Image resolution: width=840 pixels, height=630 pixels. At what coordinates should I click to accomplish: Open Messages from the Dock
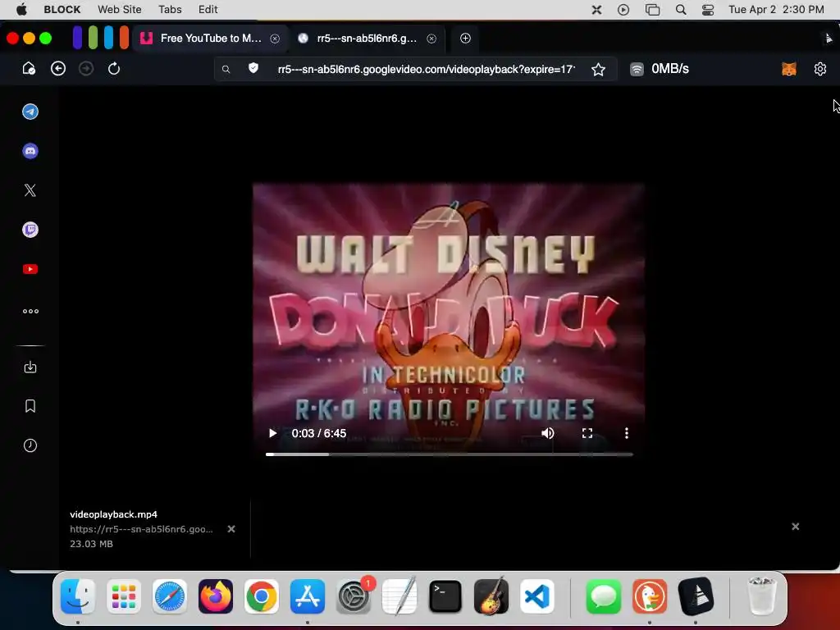point(603,596)
